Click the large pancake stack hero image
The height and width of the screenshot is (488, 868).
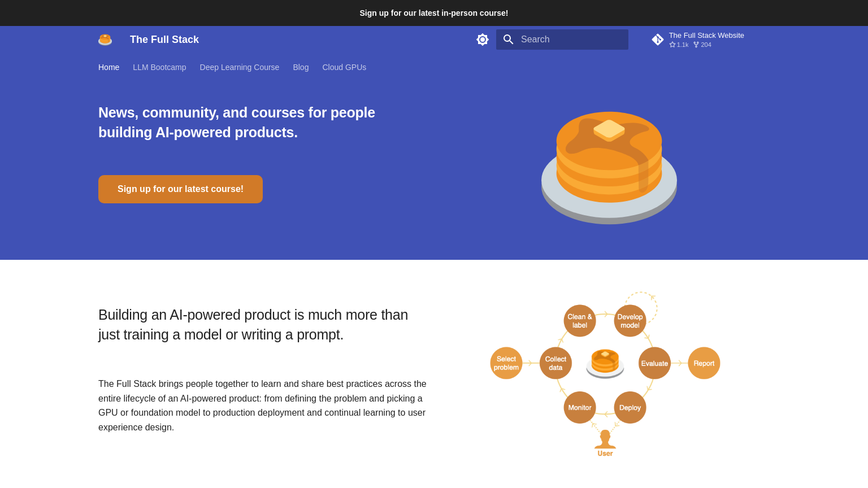(x=609, y=167)
